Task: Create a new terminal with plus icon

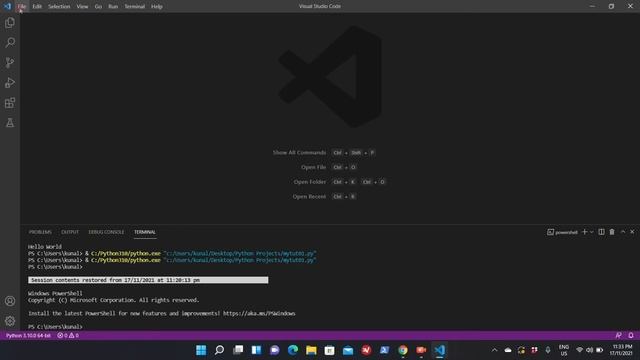Action: pyautogui.click(x=584, y=232)
